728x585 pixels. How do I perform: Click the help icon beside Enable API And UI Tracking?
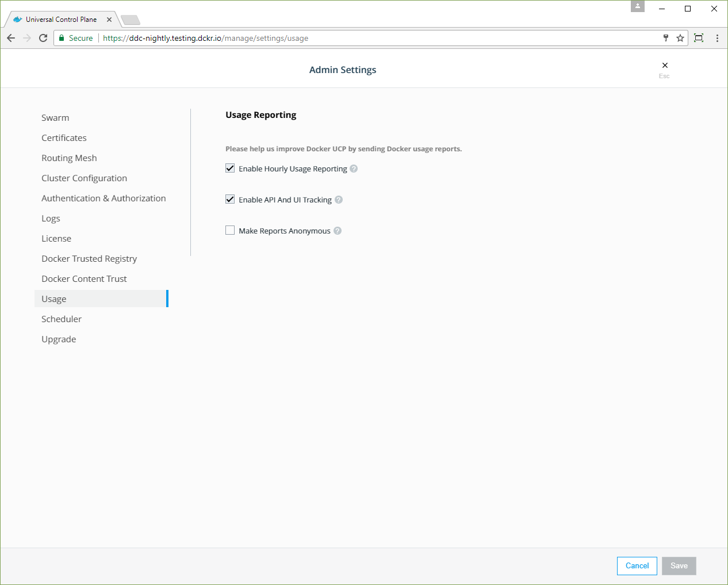pyautogui.click(x=339, y=199)
